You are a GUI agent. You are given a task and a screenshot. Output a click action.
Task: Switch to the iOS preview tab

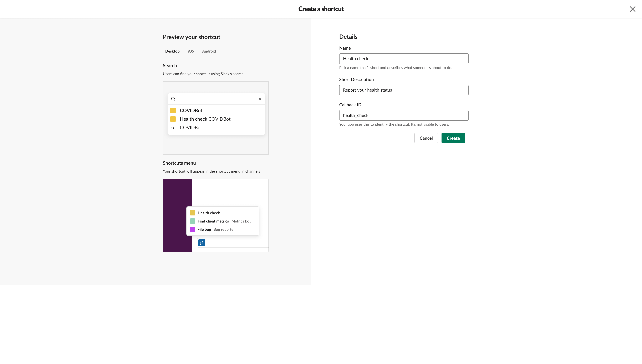point(191,51)
